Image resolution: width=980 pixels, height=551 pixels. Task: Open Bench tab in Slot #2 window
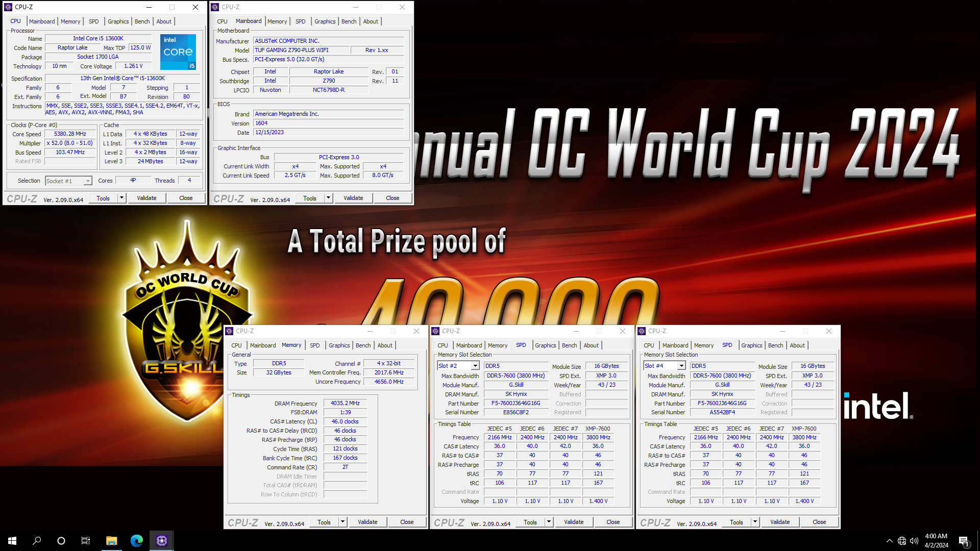pos(570,345)
